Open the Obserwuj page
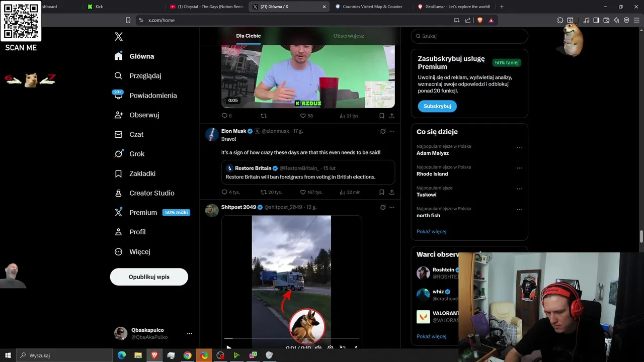Image resolution: width=644 pixels, height=362 pixels. pyautogui.click(x=137, y=115)
